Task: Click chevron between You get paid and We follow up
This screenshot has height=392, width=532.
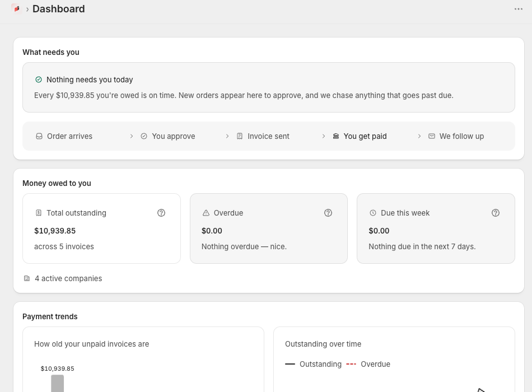Action: click(419, 136)
